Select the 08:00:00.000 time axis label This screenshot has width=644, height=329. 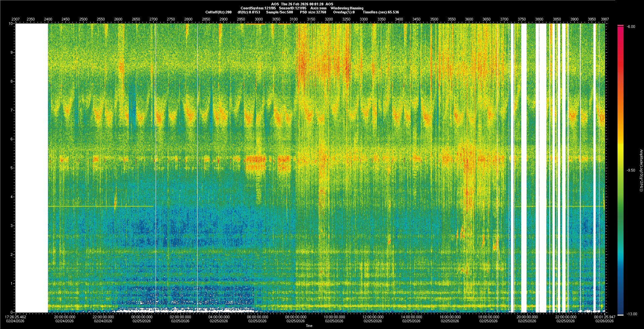coord(296,317)
